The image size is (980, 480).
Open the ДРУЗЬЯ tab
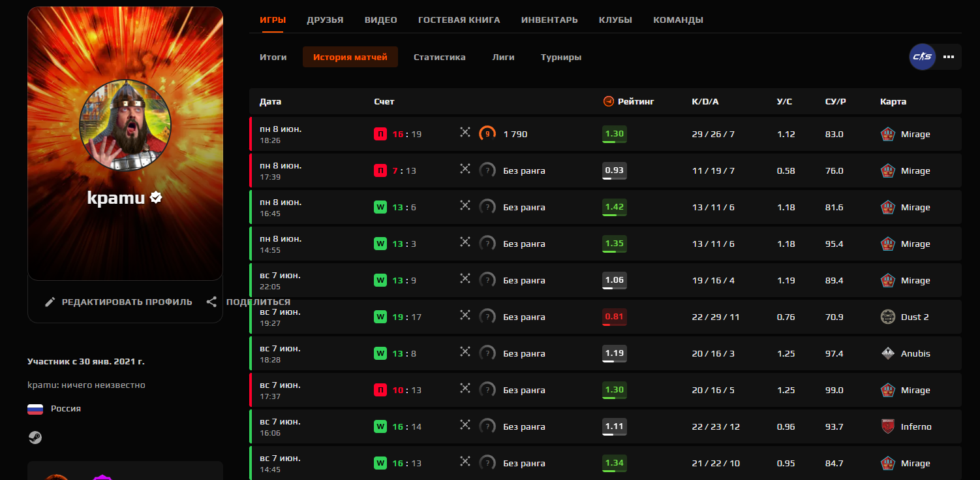[x=325, y=20]
